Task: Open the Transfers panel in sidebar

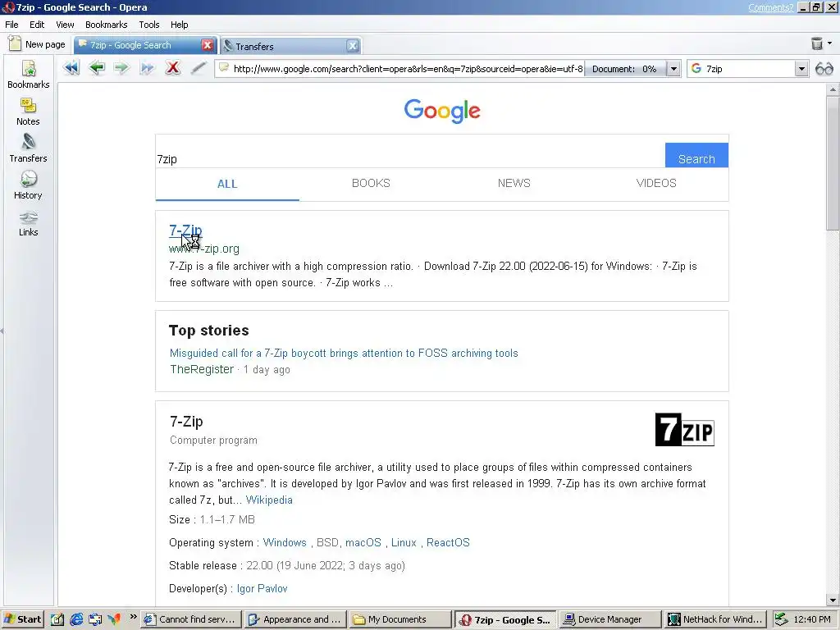Action: 29,148
